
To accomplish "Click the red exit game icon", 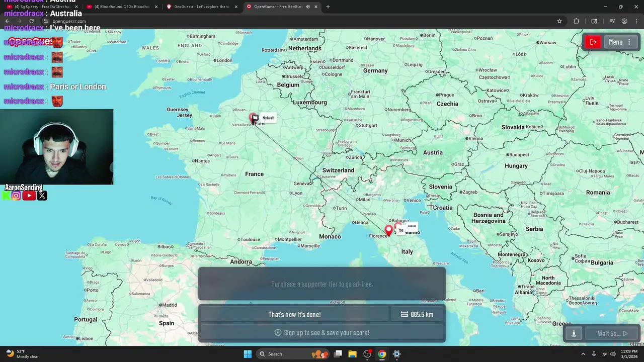I will 593,42.
